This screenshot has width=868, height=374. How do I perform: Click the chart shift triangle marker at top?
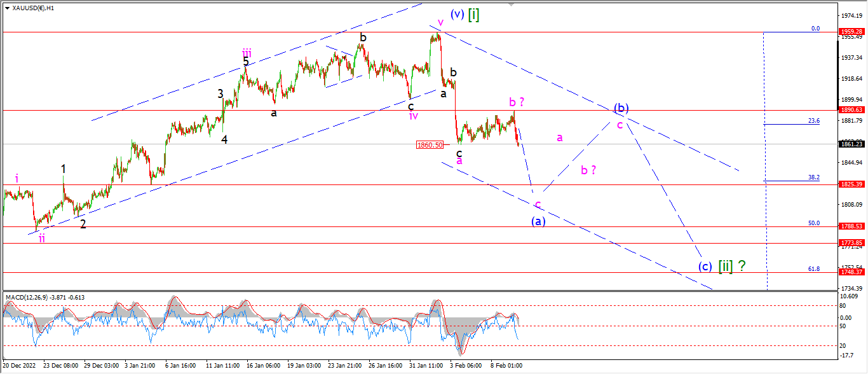click(x=510, y=5)
